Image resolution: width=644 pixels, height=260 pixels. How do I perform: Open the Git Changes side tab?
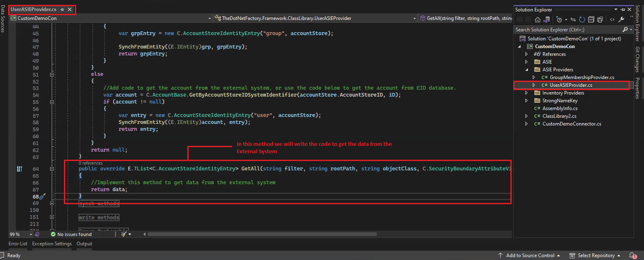click(x=637, y=59)
